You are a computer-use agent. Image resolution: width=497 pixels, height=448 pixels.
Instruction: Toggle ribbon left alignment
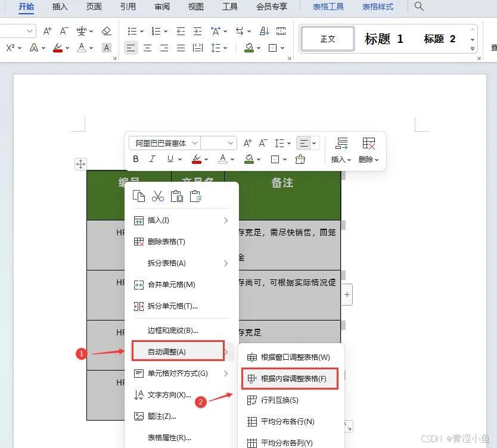(131, 48)
